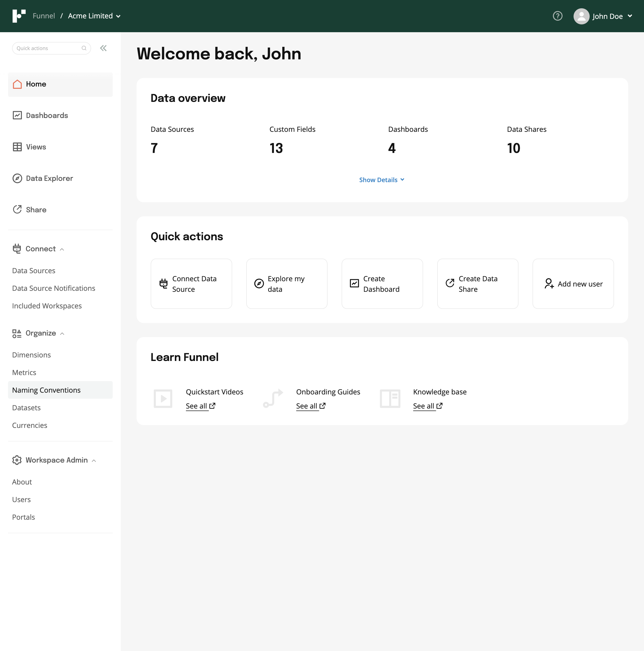Click the John Doe avatar icon
This screenshot has width=644, height=651.
pos(581,16)
